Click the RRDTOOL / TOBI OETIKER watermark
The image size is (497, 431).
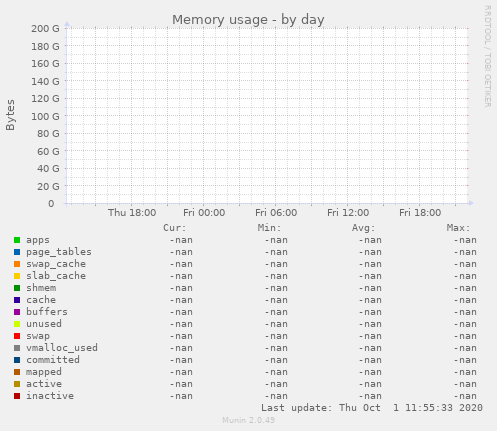tap(487, 56)
